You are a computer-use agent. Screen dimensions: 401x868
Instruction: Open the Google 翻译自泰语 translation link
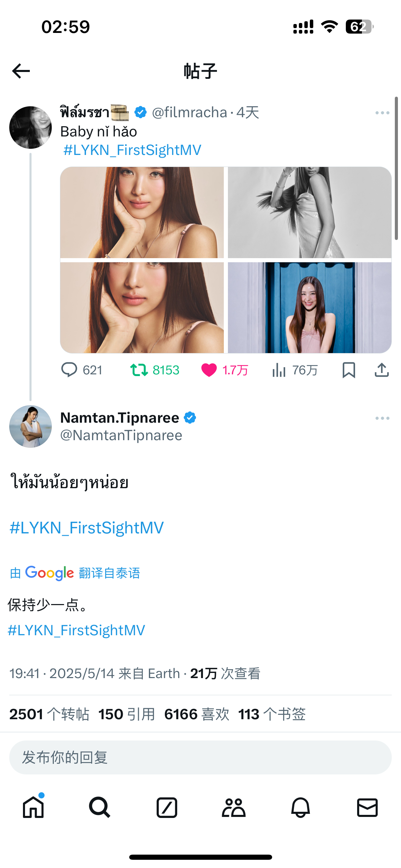pos(75,573)
